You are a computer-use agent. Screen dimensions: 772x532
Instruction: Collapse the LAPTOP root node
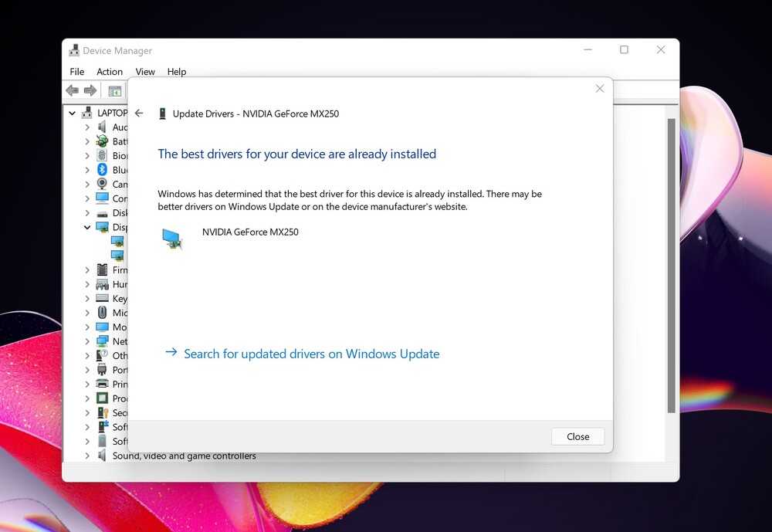pos(73,113)
